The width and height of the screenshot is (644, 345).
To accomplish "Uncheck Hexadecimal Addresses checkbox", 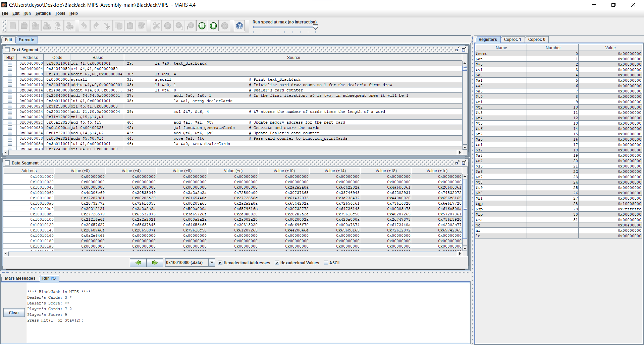I will (x=220, y=263).
